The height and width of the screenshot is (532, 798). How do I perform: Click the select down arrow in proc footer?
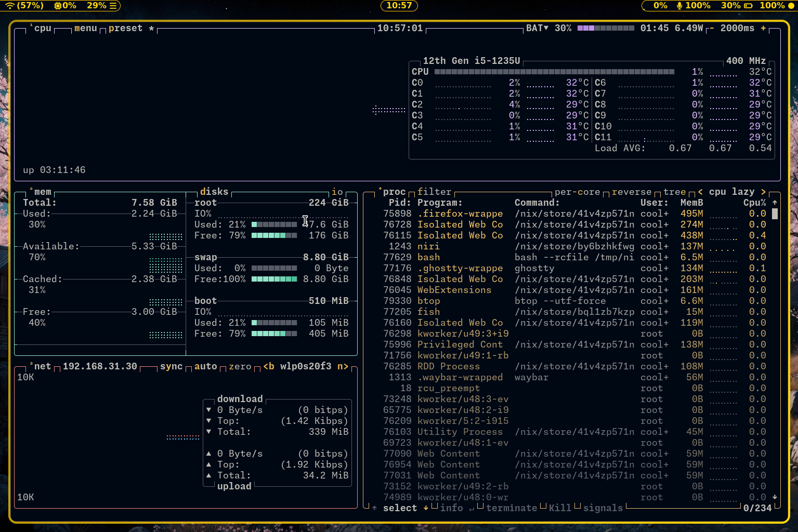point(426,508)
